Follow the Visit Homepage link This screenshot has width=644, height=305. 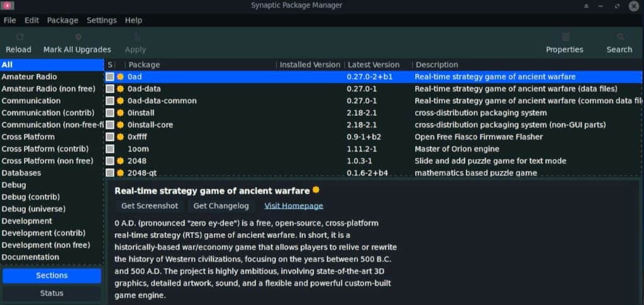(294, 206)
